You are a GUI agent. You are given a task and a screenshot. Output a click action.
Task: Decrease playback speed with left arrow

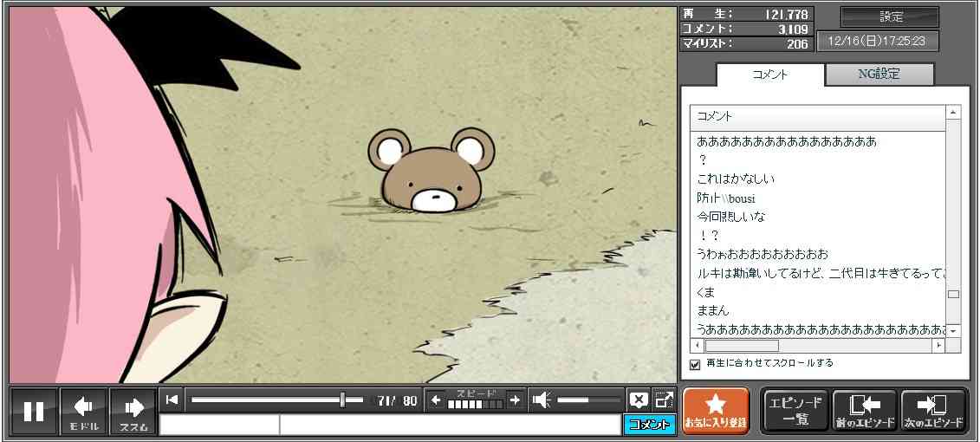click(x=436, y=400)
